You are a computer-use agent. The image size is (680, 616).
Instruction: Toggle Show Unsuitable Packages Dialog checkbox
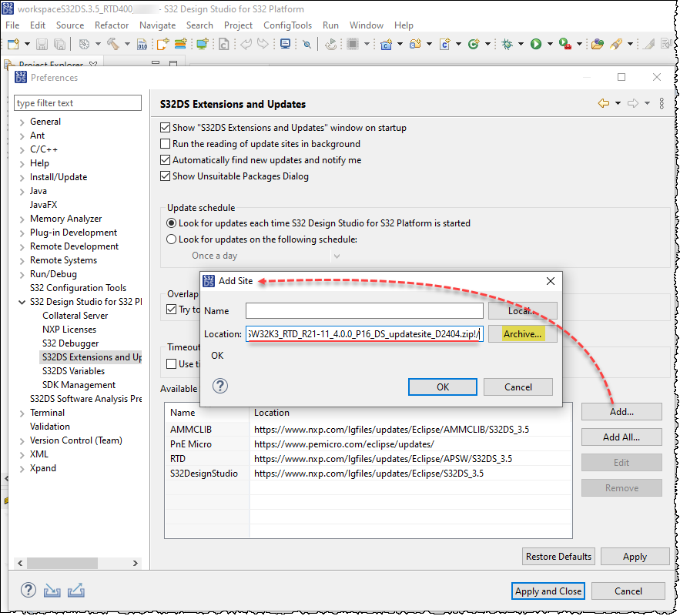coord(165,176)
